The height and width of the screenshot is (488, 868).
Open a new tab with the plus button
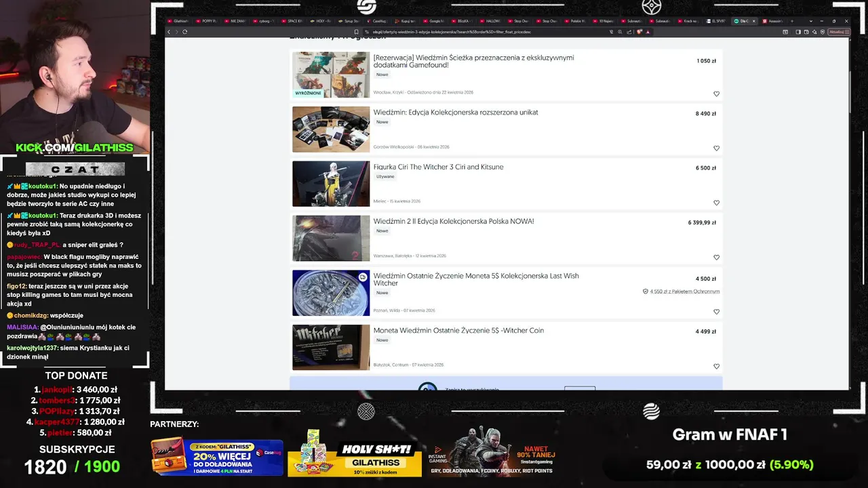792,21
